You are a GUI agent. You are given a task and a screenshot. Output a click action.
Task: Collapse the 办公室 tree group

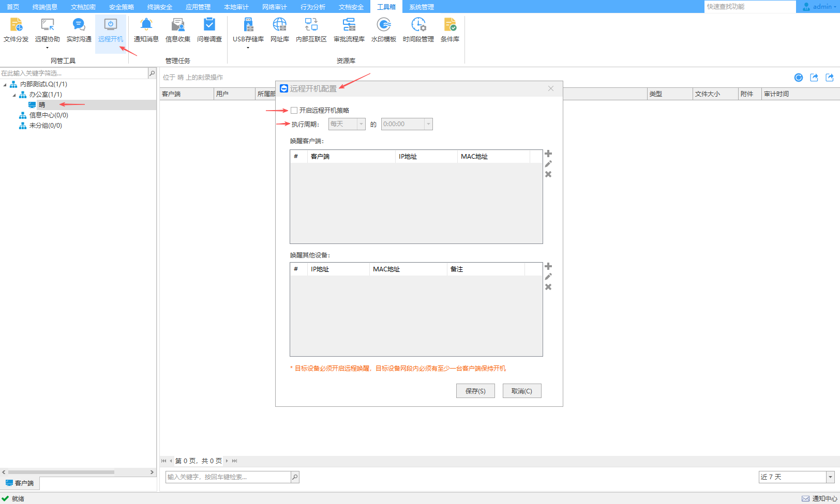14,95
